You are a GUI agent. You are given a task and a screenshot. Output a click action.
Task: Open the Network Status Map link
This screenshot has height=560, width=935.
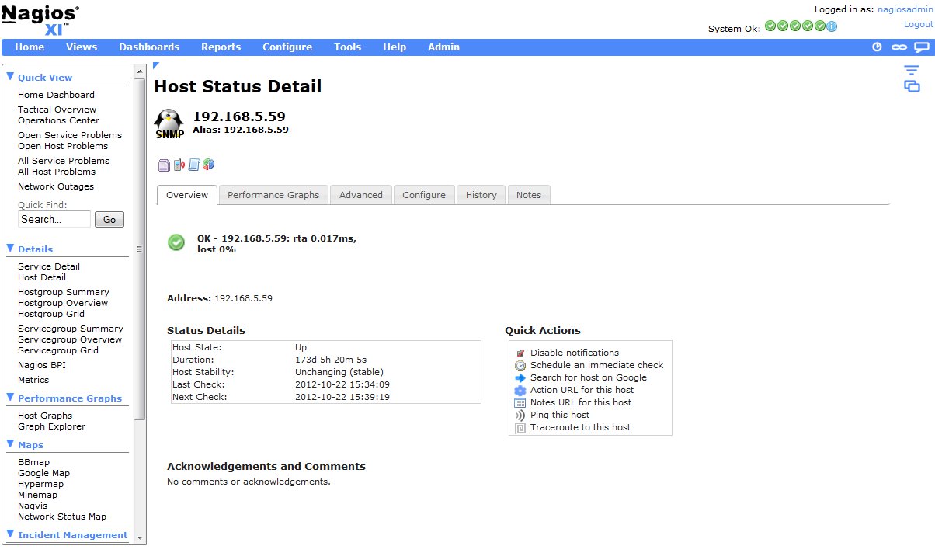pyautogui.click(x=62, y=517)
